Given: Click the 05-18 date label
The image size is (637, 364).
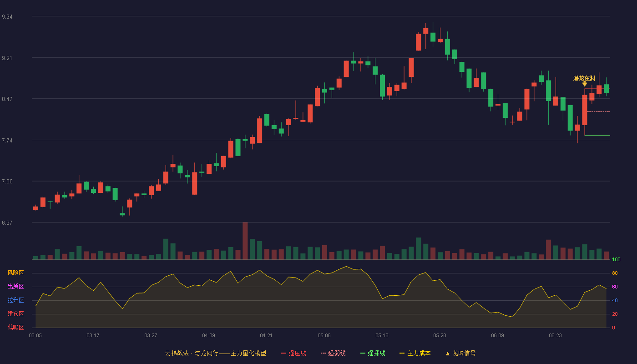Looking at the screenshot, I should click(x=382, y=335).
